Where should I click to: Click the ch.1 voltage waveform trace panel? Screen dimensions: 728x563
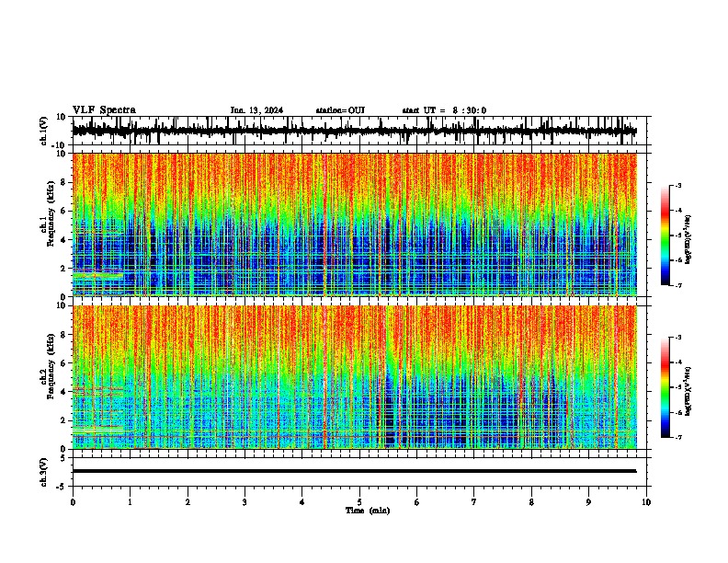click(359, 131)
